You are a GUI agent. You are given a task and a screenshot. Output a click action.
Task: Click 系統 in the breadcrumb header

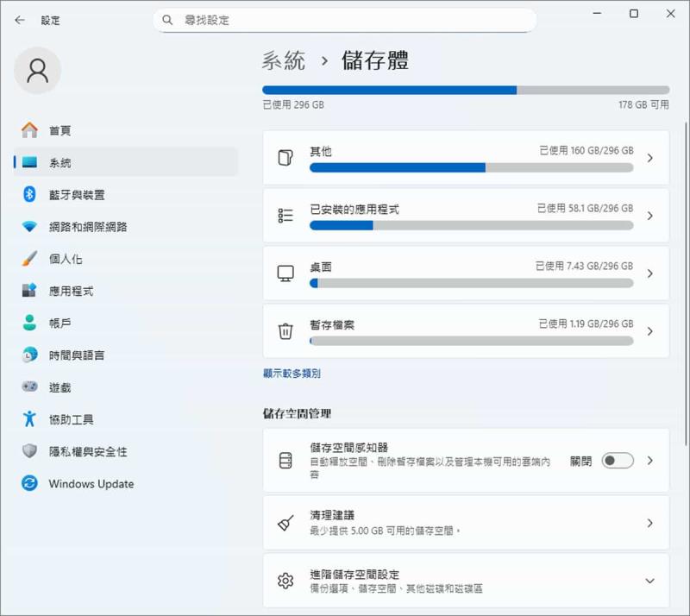click(284, 60)
